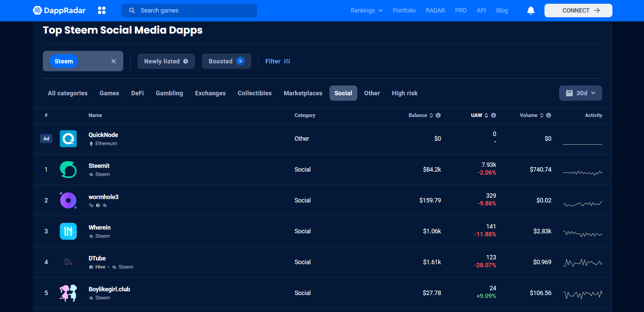644x312 pixels.
Task: Select the Gambling tab
Action: (169, 93)
